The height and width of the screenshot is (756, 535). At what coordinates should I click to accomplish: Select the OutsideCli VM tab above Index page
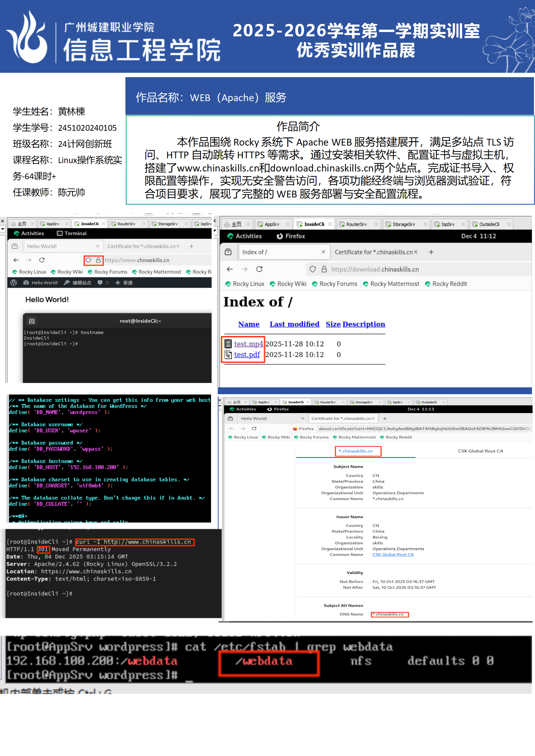tap(489, 224)
